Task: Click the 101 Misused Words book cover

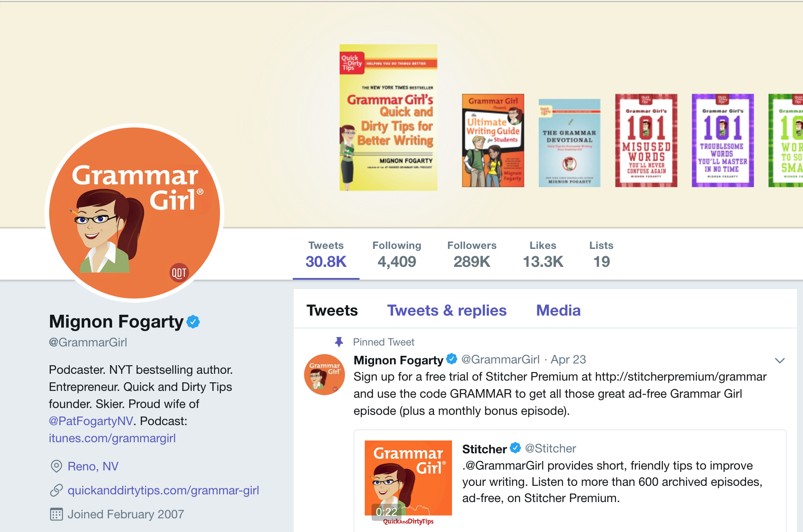Action: tap(646, 140)
